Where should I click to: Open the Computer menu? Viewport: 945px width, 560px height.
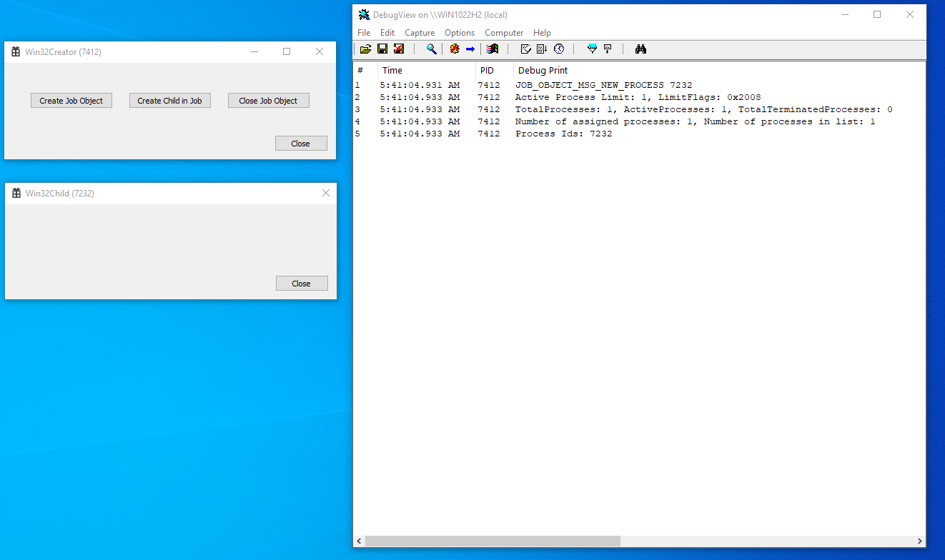coord(504,33)
